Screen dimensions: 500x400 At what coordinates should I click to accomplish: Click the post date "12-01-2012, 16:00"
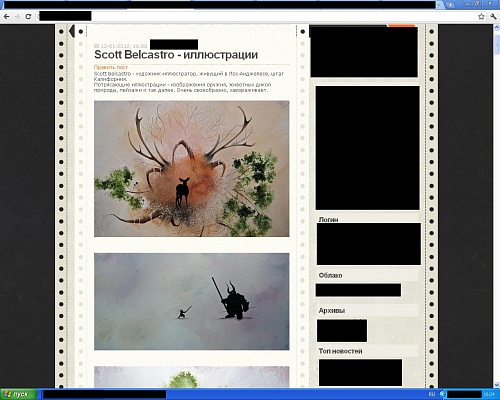pyautogui.click(x=124, y=46)
